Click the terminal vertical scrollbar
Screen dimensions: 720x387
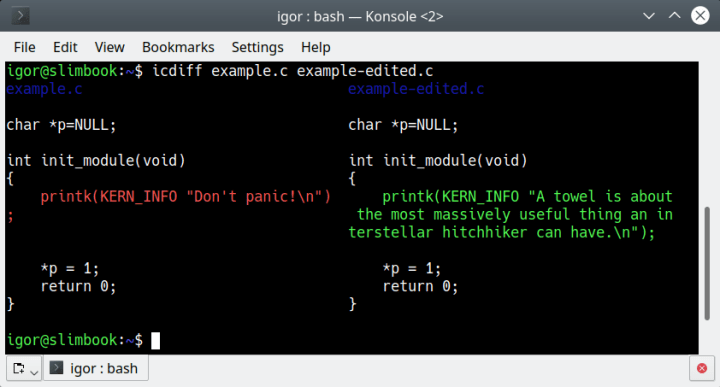point(707,264)
